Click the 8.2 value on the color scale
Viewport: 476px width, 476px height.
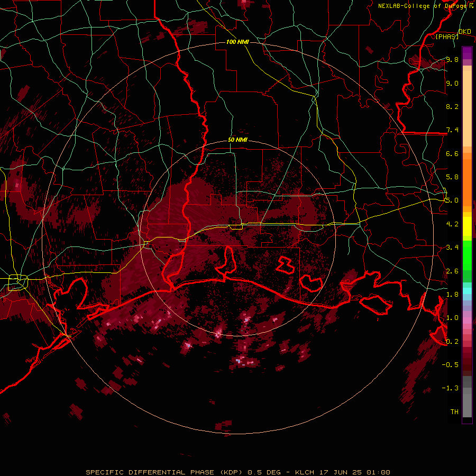[x=452, y=106]
